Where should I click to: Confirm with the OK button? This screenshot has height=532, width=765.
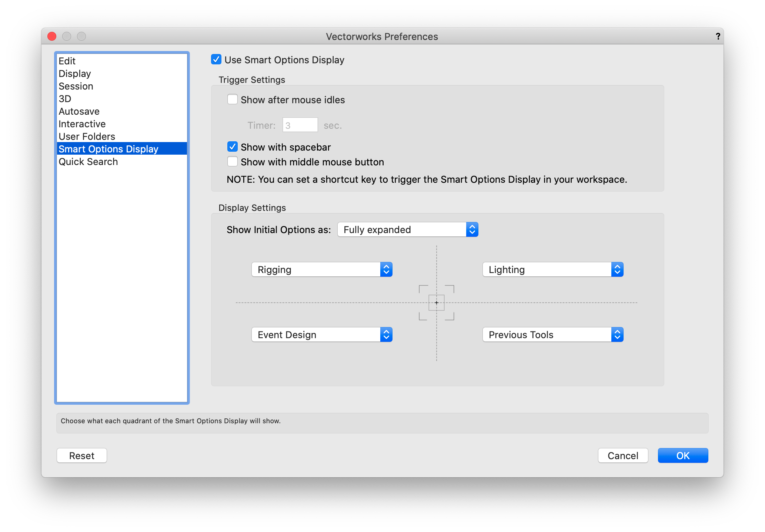coord(682,455)
